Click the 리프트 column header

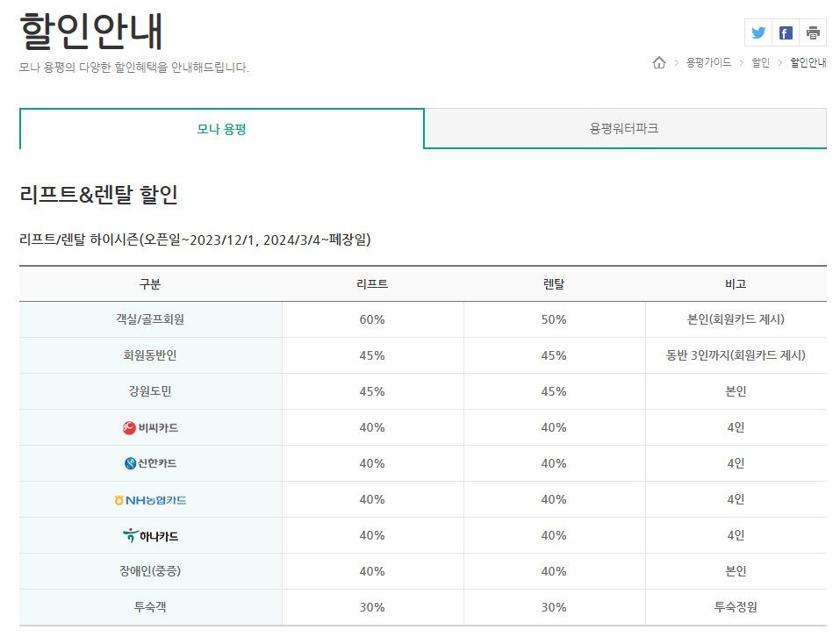tap(373, 282)
